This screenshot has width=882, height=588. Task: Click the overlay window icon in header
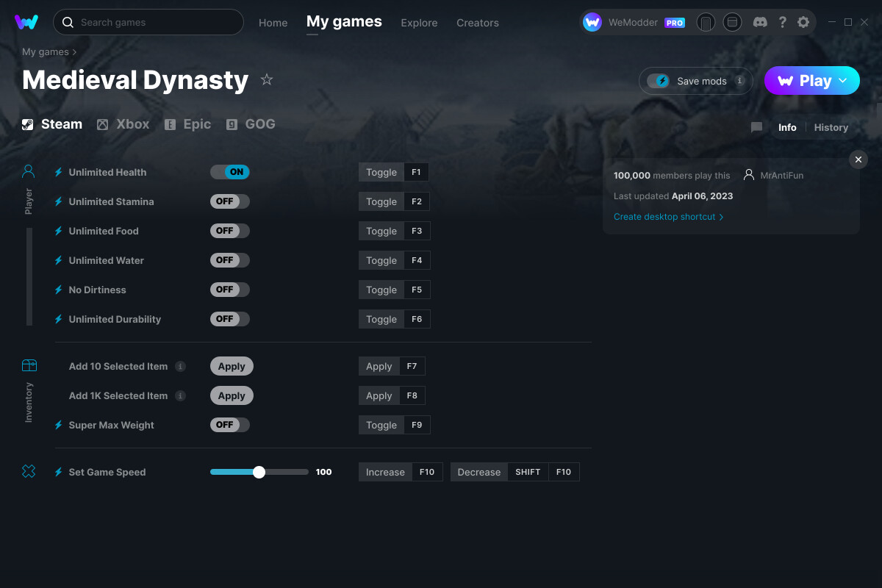[x=732, y=22]
